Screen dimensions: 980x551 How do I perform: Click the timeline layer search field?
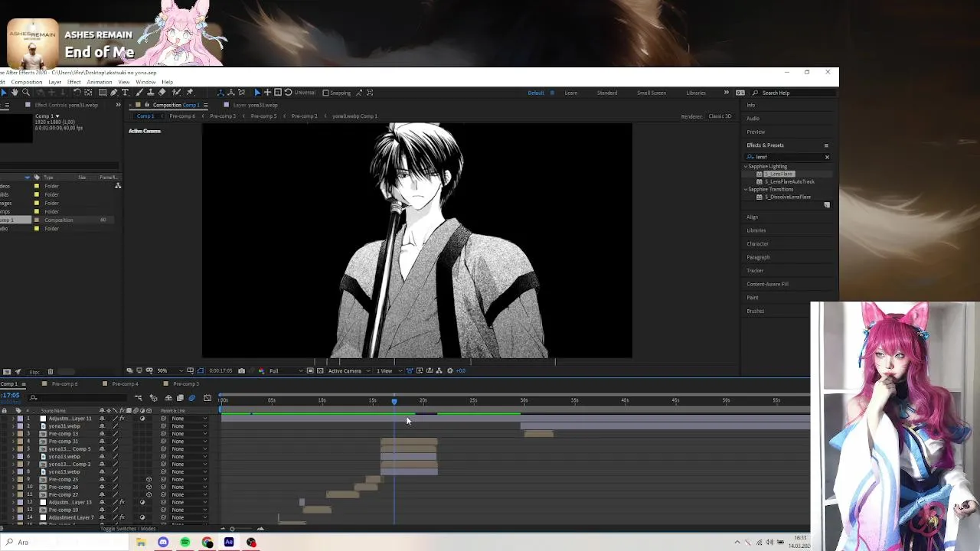click(77, 398)
